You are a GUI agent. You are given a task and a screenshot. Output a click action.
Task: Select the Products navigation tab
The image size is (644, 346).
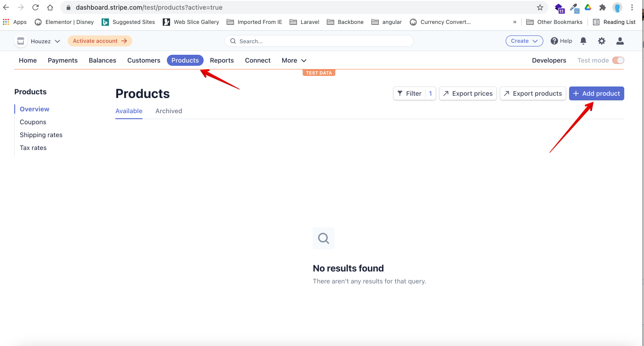tap(185, 60)
